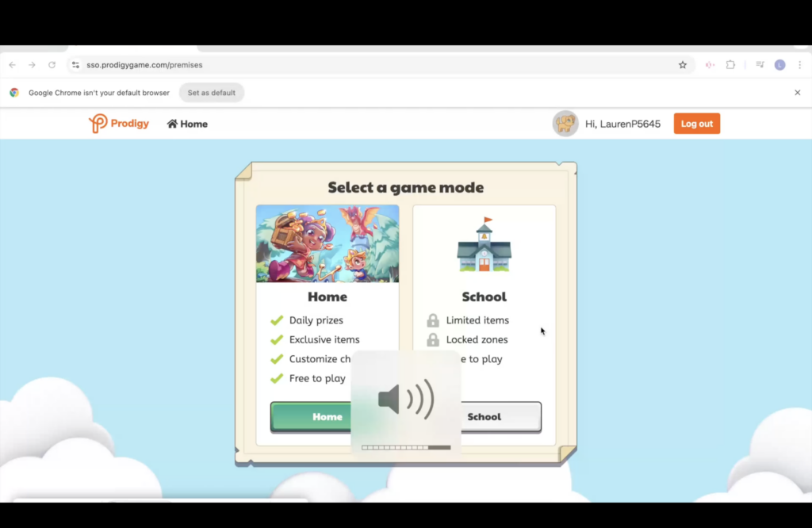Open site information icon in address bar

[x=75, y=65]
